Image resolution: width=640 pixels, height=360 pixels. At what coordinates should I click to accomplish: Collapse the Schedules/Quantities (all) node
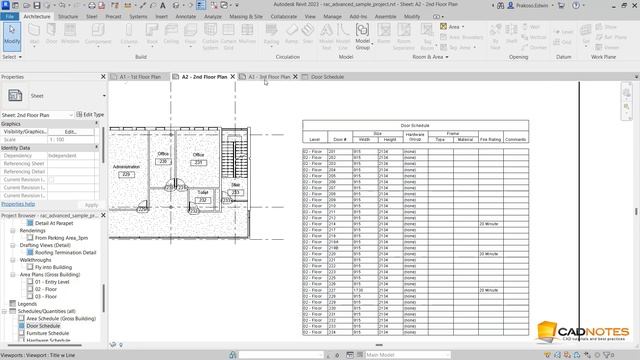[x=4, y=311]
